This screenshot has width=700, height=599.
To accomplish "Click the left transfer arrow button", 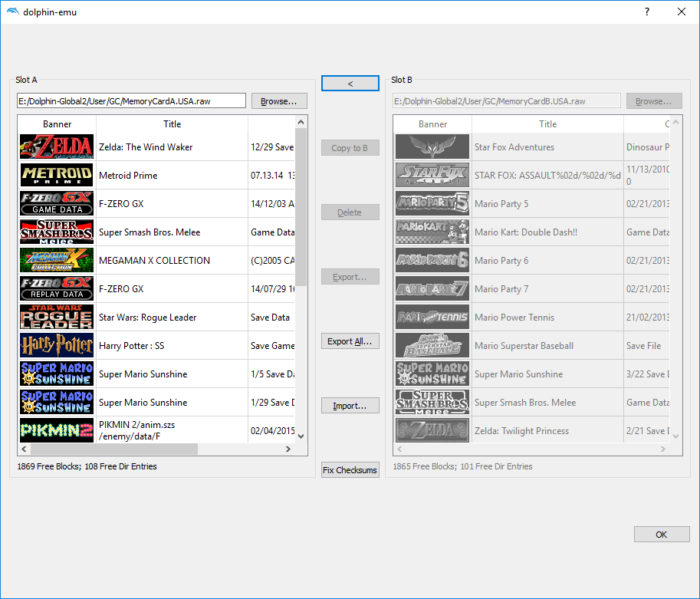I will [350, 83].
